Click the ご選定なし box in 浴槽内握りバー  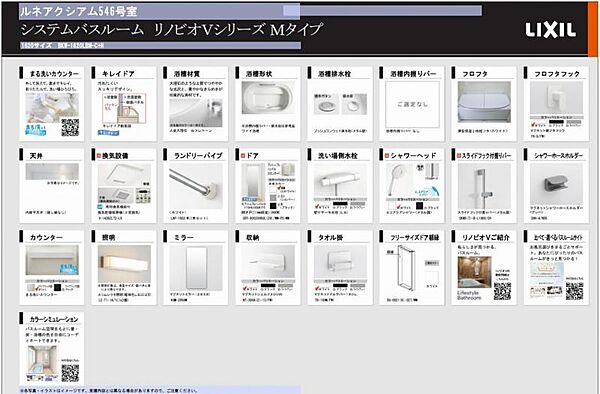coord(412,104)
